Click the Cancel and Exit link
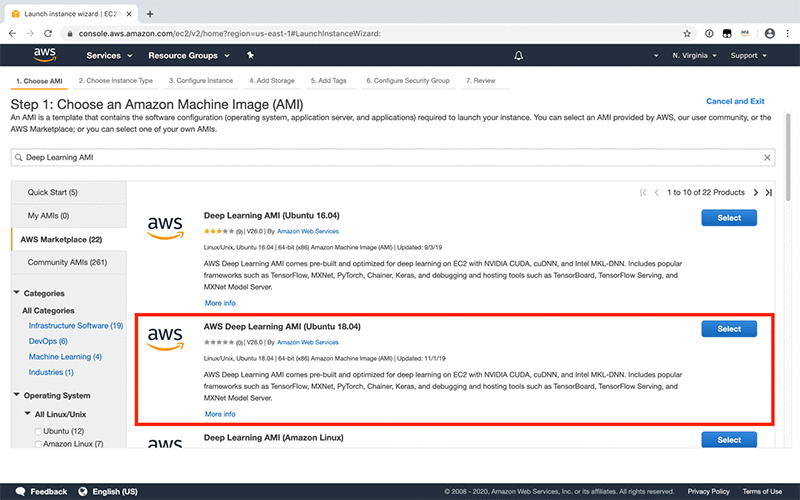This screenshot has width=800, height=500. pyautogui.click(x=735, y=101)
